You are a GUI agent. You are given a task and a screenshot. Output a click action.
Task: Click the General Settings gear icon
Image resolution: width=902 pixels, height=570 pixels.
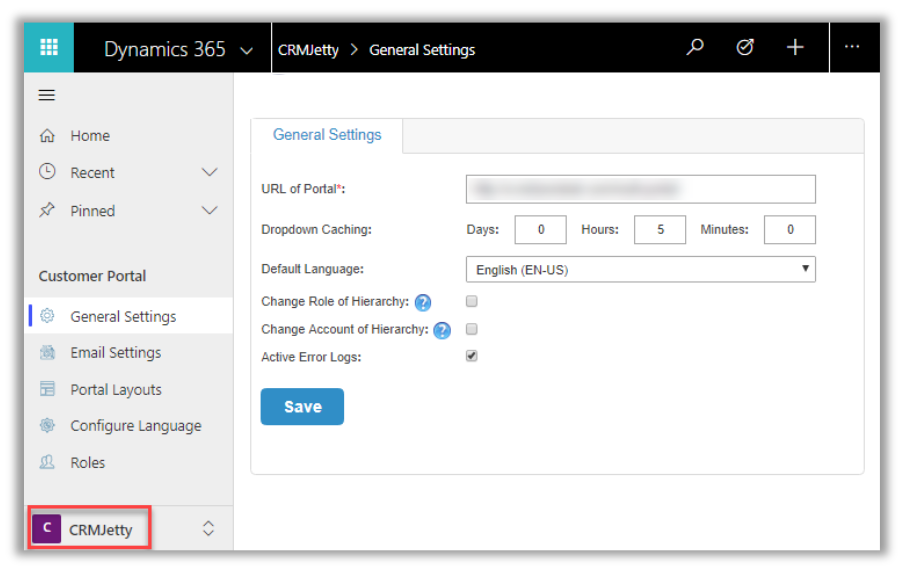pos(47,316)
